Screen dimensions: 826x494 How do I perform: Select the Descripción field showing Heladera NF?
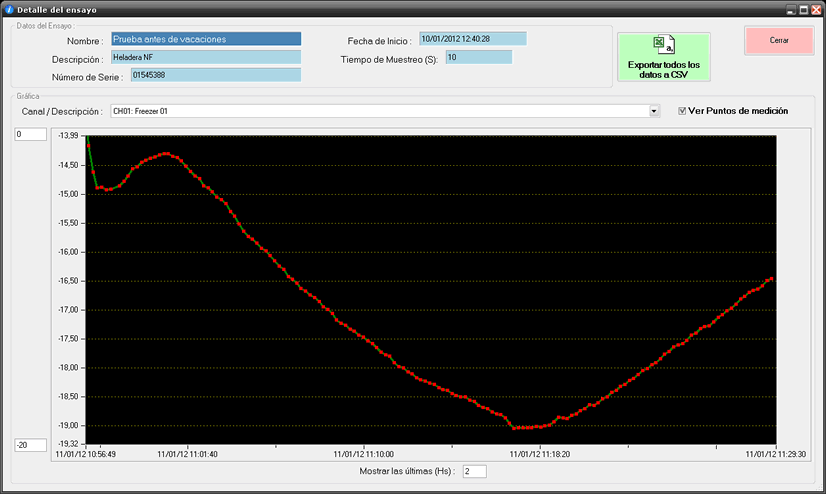click(x=205, y=57)
